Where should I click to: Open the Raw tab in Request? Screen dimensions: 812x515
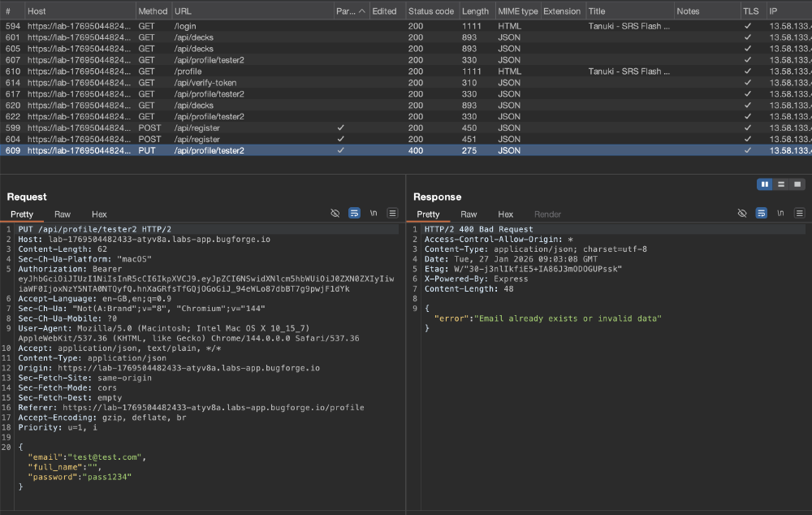point(63,214)
